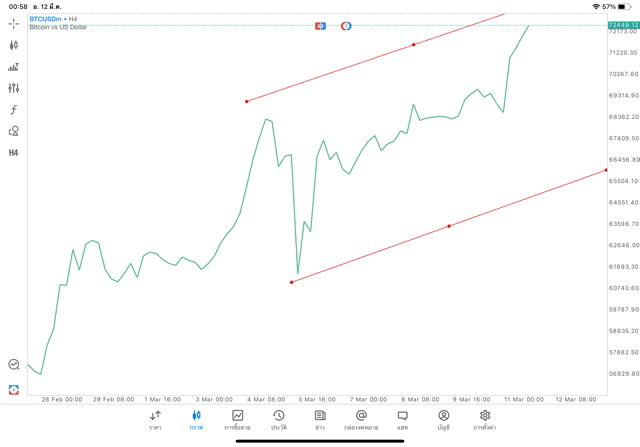Open the indicators icon in left sidebar

click(13, 67)
